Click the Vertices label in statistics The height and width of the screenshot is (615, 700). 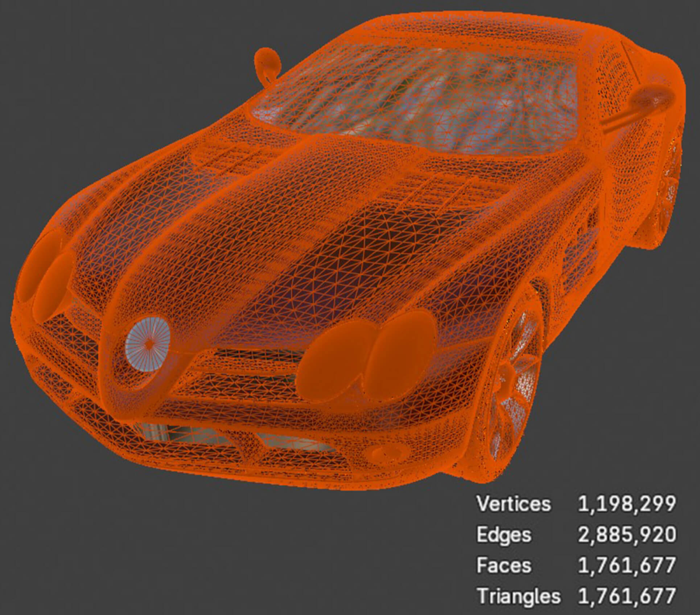point(514,504)
